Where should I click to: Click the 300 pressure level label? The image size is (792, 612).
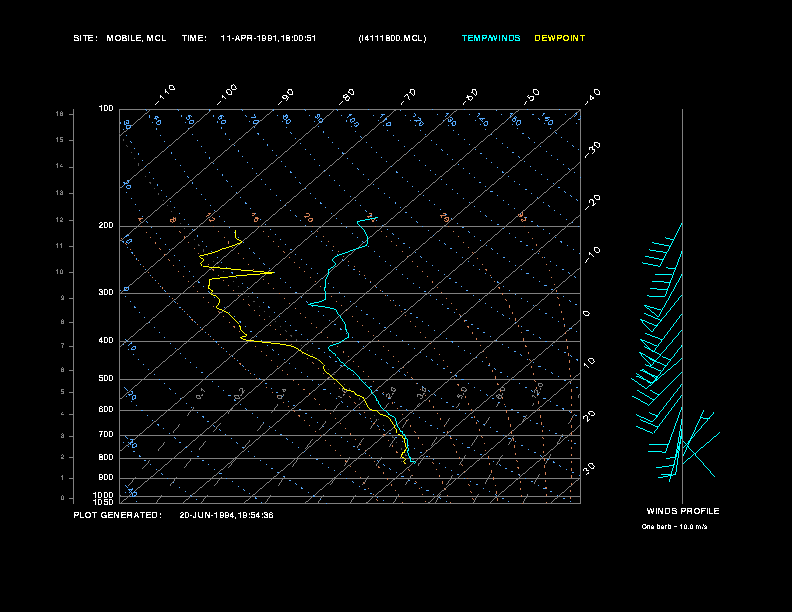click(106, 292)
